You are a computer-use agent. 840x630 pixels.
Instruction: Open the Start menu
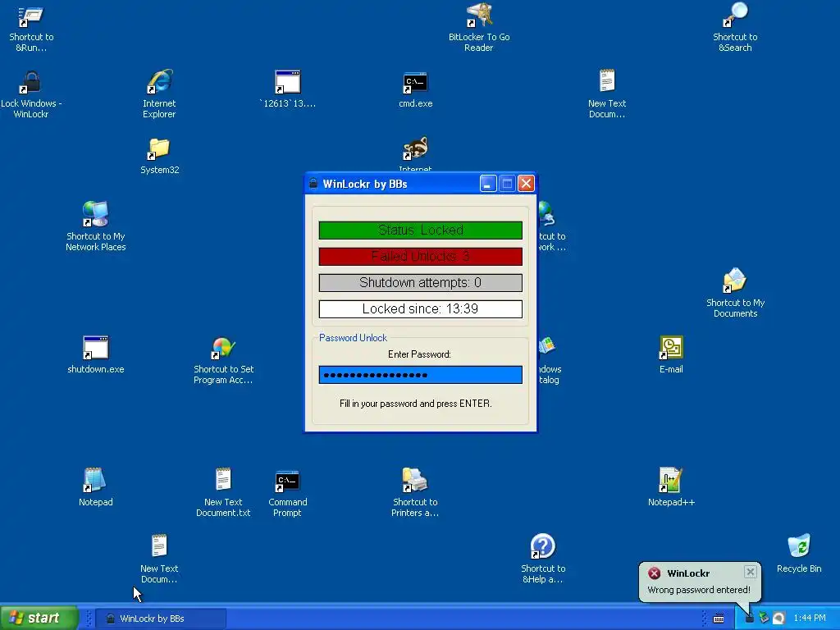click(39, 619)
